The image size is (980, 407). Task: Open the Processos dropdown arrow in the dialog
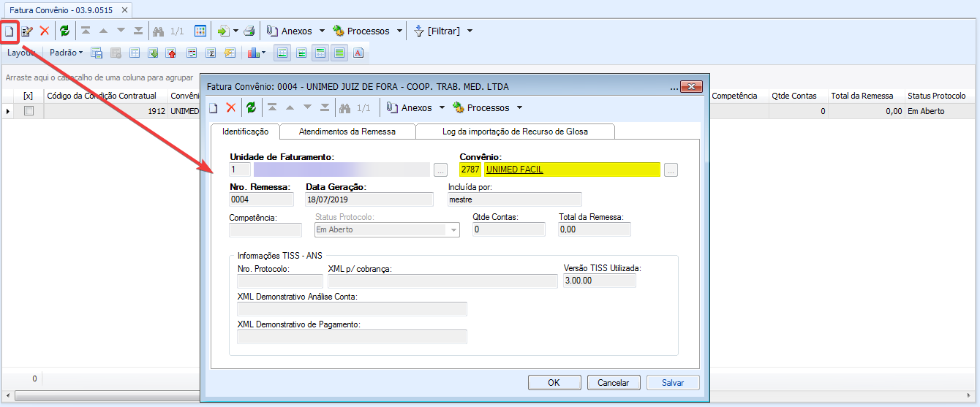(519, 107)
